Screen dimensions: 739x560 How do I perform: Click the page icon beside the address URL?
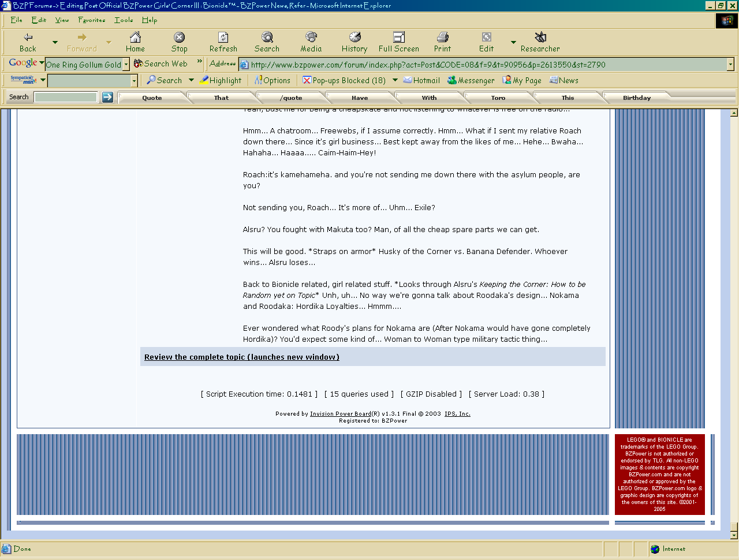pos(244,65)
